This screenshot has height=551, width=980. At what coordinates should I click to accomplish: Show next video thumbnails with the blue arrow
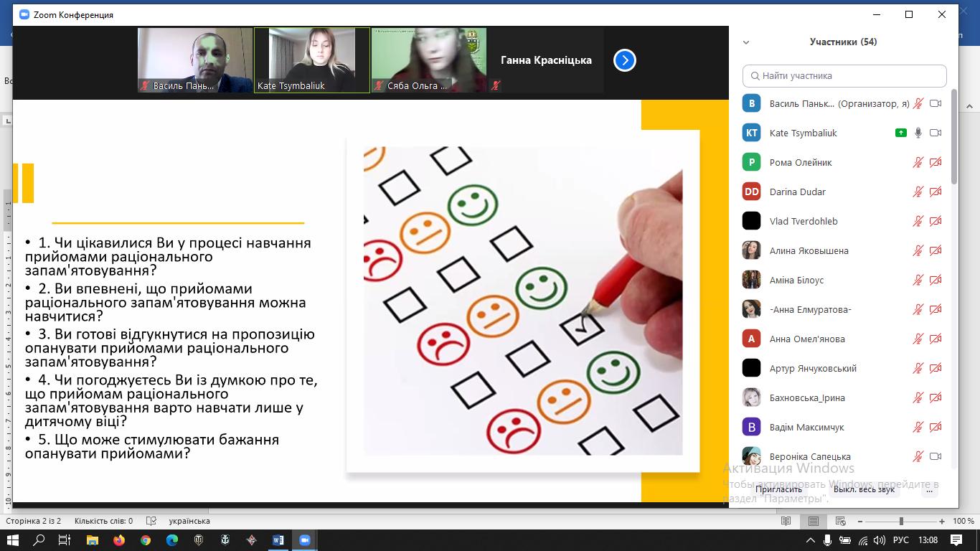625,61
